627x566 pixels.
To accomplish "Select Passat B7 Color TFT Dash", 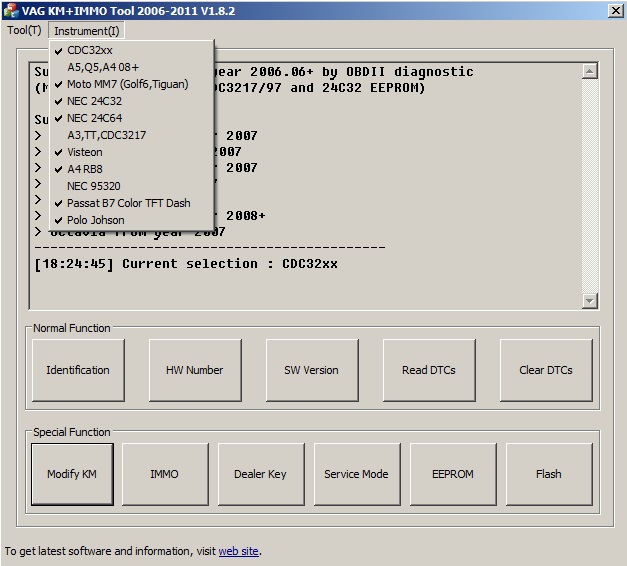I will (x=132, y=203).
